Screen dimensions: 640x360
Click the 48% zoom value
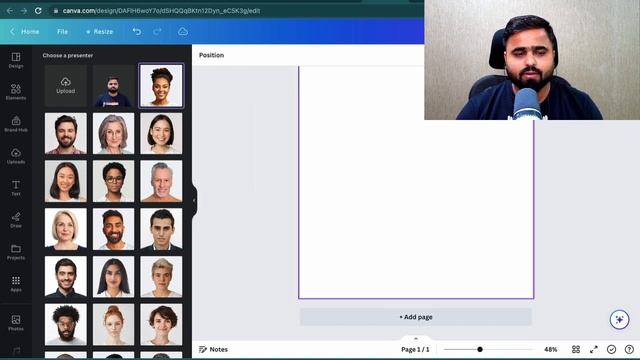551,349
